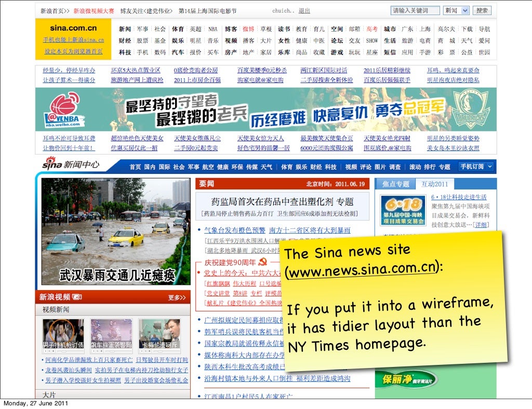The height and width of the screenshot is (409, 532).
Task: Open 滚动 in news center navigation
Action: [415, 167]
